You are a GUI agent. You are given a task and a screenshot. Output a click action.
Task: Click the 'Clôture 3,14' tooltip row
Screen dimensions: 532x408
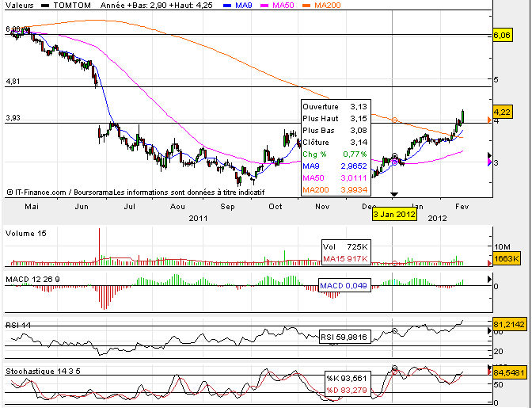pos(335,143)
